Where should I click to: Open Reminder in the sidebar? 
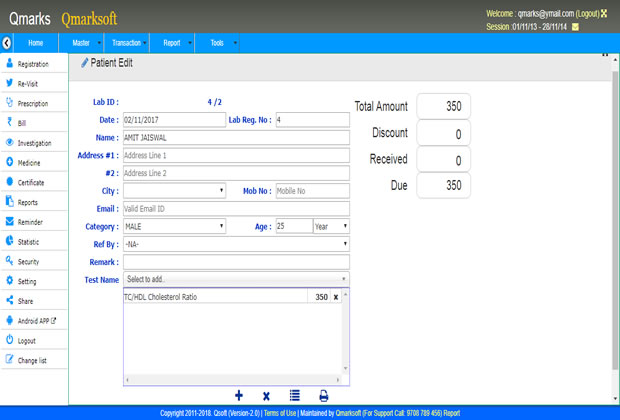click(33, 222)
